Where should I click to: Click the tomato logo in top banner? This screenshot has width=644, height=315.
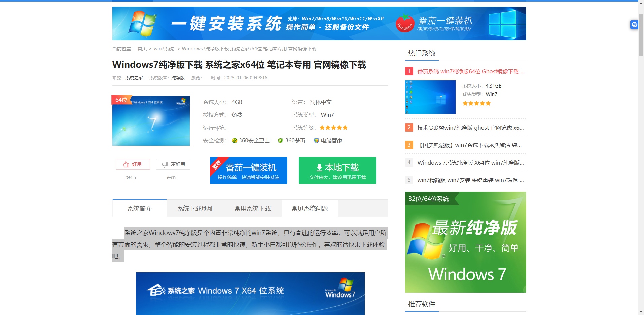405,23
